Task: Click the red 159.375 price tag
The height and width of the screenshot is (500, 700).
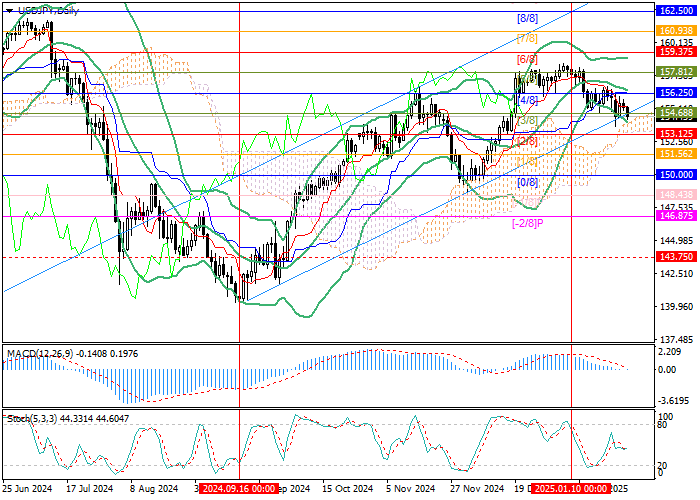Action: 675,51
